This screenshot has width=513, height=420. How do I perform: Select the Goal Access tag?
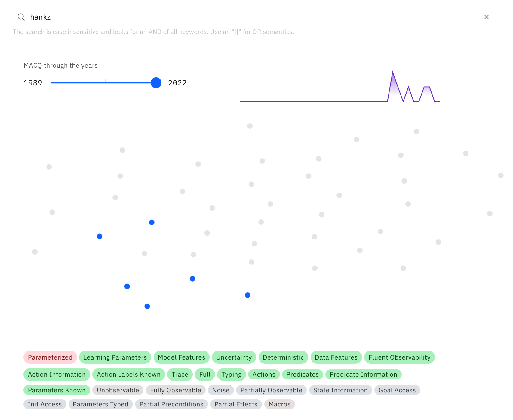click(x=397, y=390)
